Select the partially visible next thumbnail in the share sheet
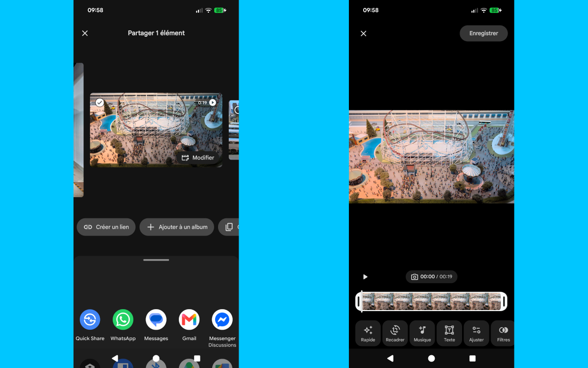 234,130
